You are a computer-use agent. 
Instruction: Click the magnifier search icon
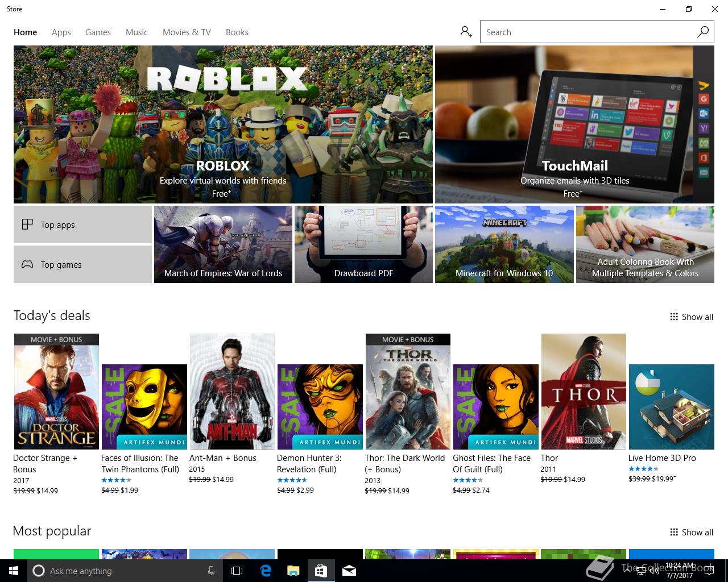[x=703, y=32]
